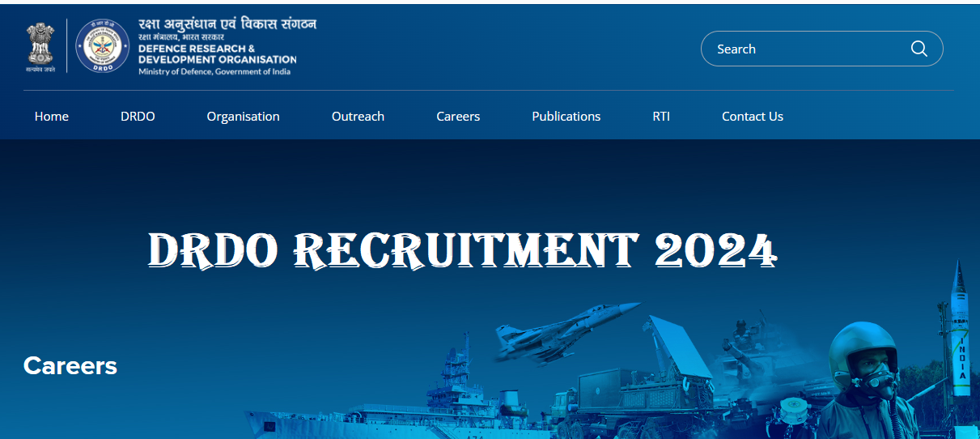Open the Publications menu

coord(566,116)
